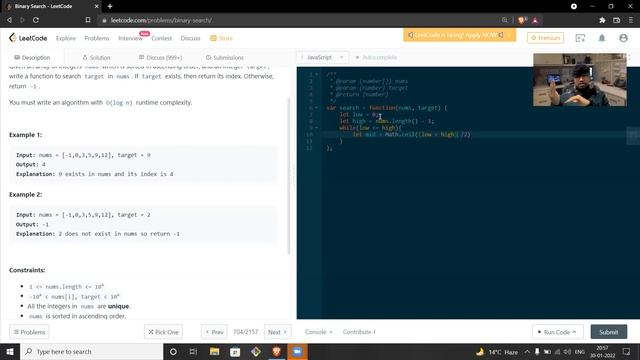Open the Brave wallet icon
The height and width of the screenshot is (360, 640).
(616, 20)
